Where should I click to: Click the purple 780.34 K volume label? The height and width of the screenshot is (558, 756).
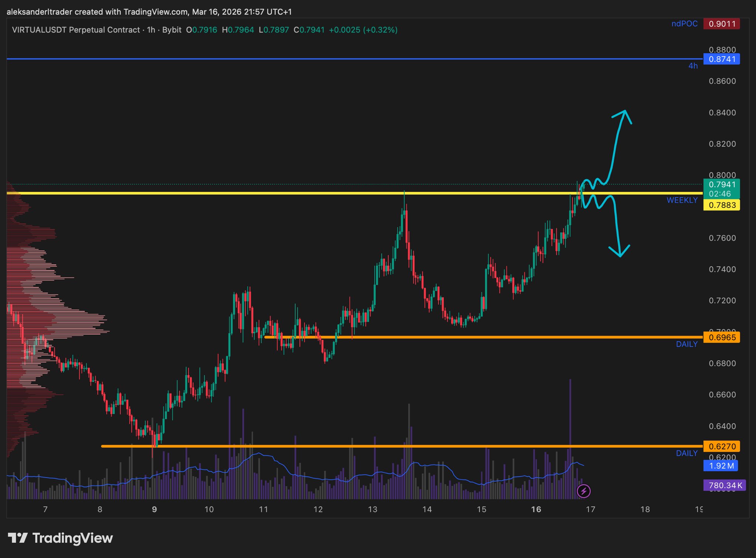725,485
